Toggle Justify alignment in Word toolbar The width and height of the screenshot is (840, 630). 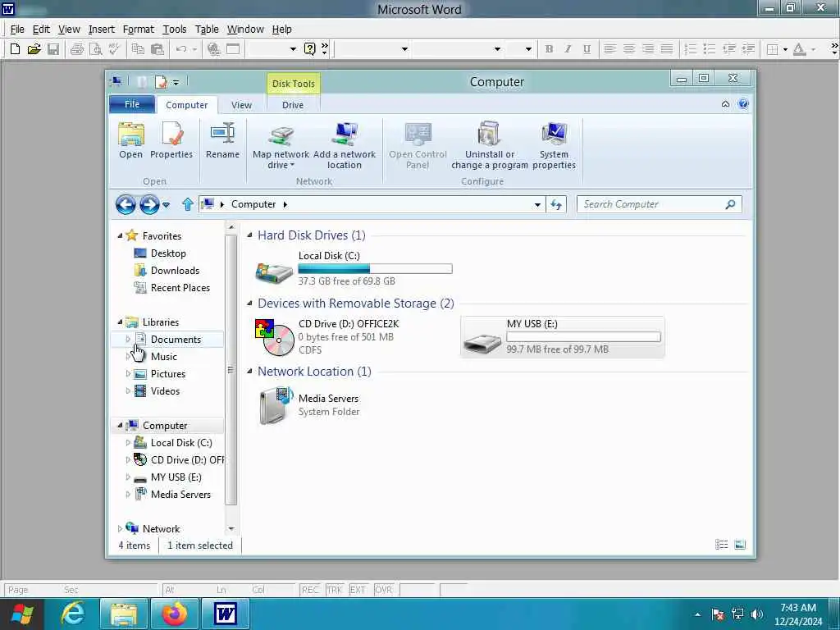667,49
